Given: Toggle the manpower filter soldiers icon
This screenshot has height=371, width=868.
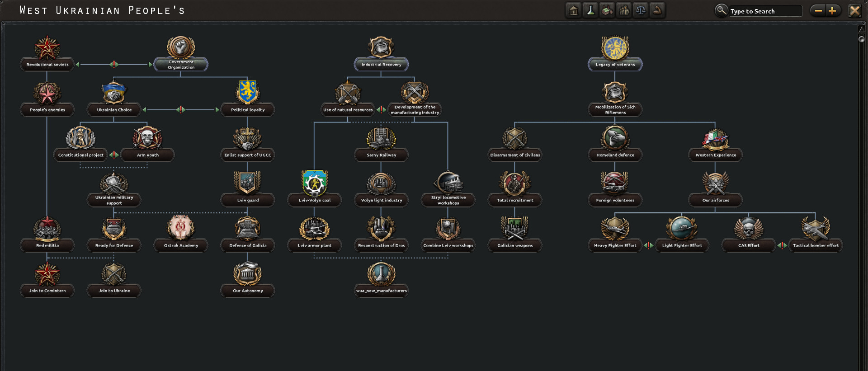Looking at the screenshot, I should click(x=624, y=10).
